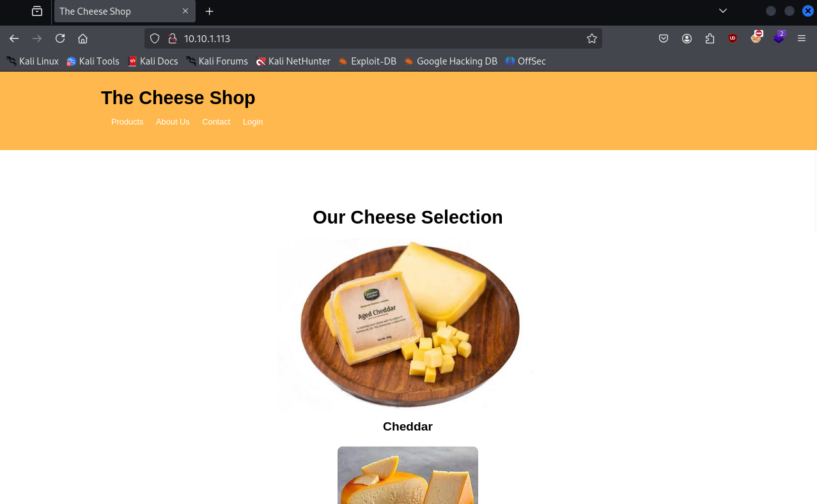Open a new tab with plus button
The width and height of the screenshot is (817, 504).
pyautogui.click(x=210, y=11)
